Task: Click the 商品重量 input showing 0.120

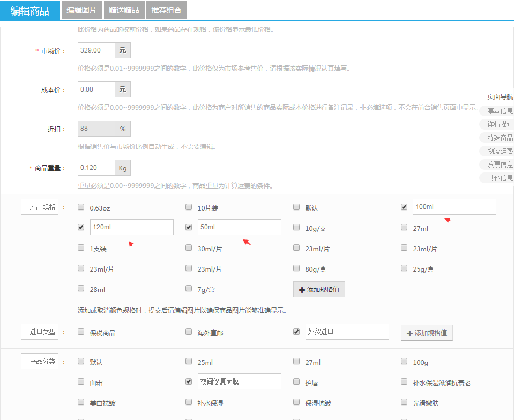Action: (x=96, y=168)
